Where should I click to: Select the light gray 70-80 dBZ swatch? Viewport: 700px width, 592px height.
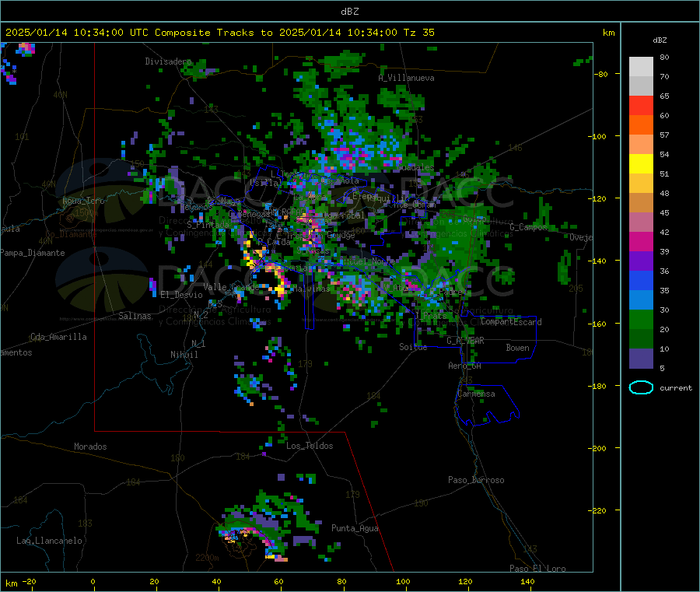coord(641,67)
